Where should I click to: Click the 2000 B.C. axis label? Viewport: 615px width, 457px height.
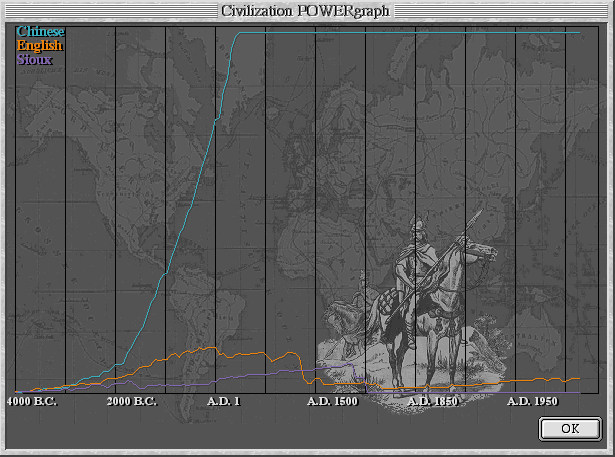(132, 401)
